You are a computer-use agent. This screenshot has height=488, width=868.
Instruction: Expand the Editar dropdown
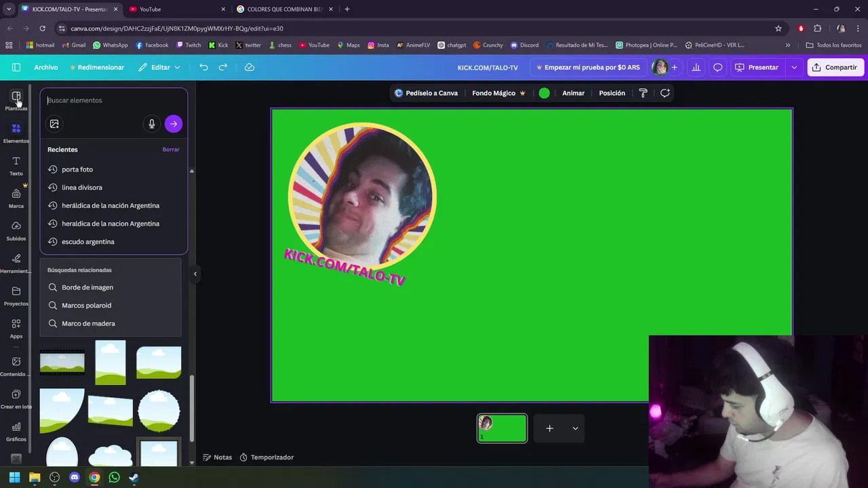pyautogui.click(x=160, y=67)
